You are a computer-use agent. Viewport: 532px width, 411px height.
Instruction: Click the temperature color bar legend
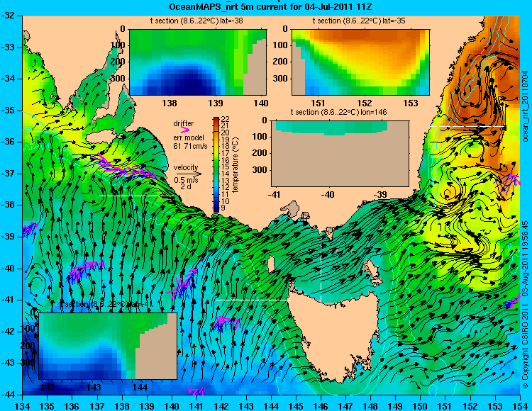(216, 165)
